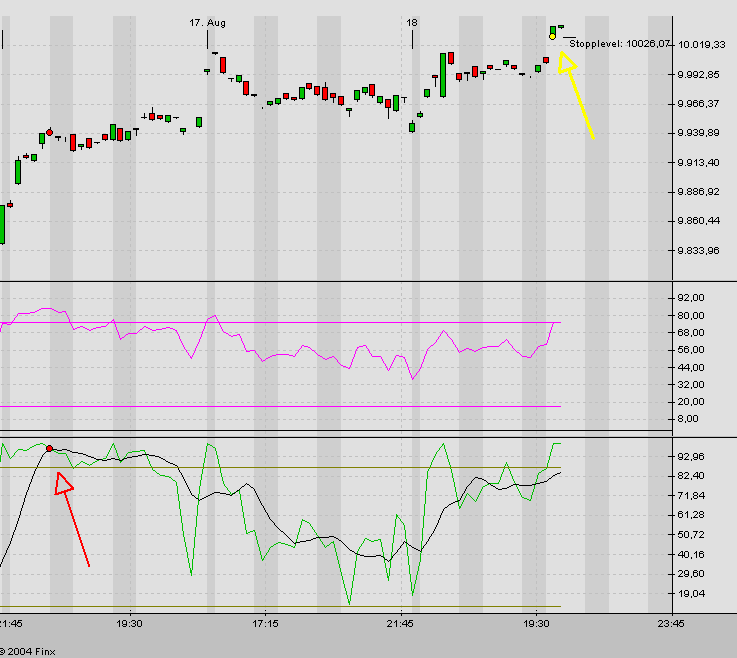Click the tall green candle at the far left
This screenshot has height=658, width=737.
[x=2, y=223]
